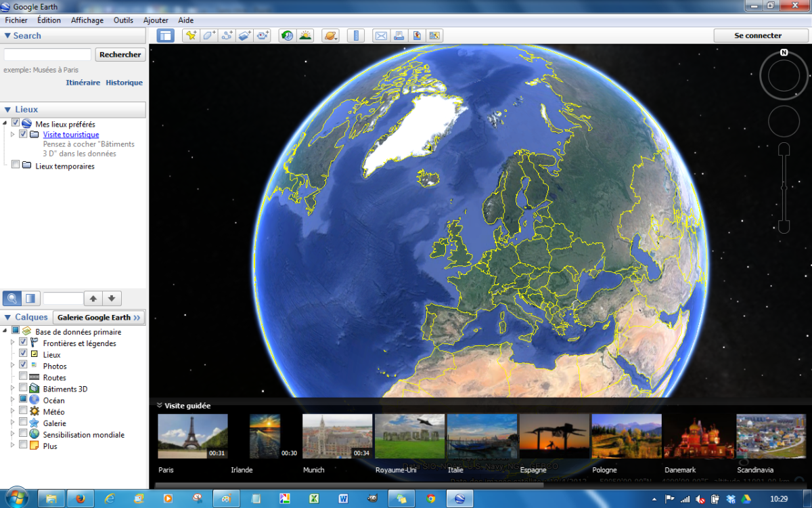Click the Frontières et légendes flag icon
The width and height of the screenshot is (812, 508).
[x=34, y=343]
